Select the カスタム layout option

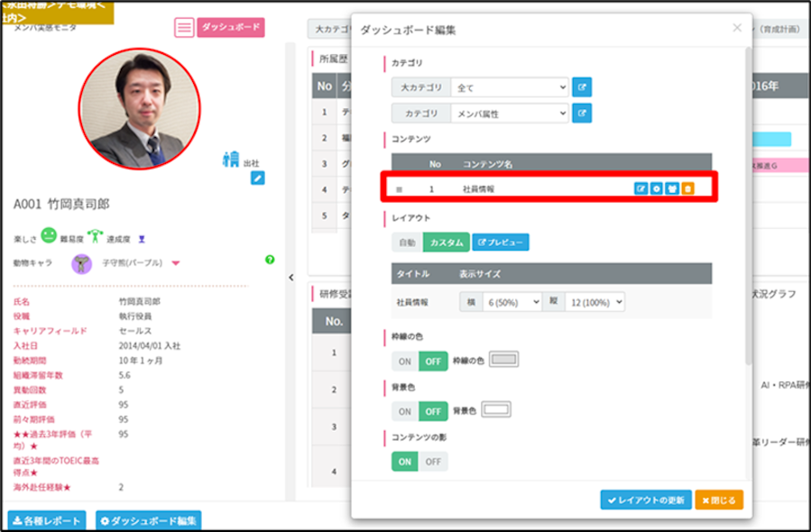447,243
